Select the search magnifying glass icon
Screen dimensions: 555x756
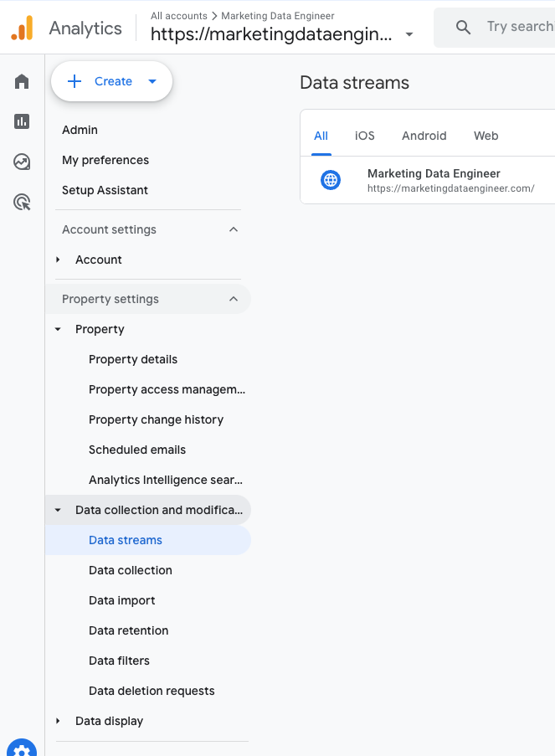[463, 27]
